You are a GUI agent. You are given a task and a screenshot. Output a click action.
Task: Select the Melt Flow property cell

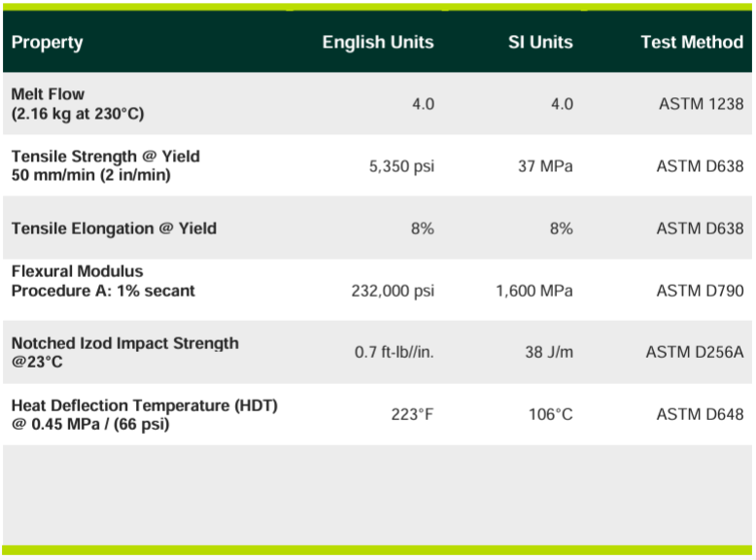tap(78, 104)
